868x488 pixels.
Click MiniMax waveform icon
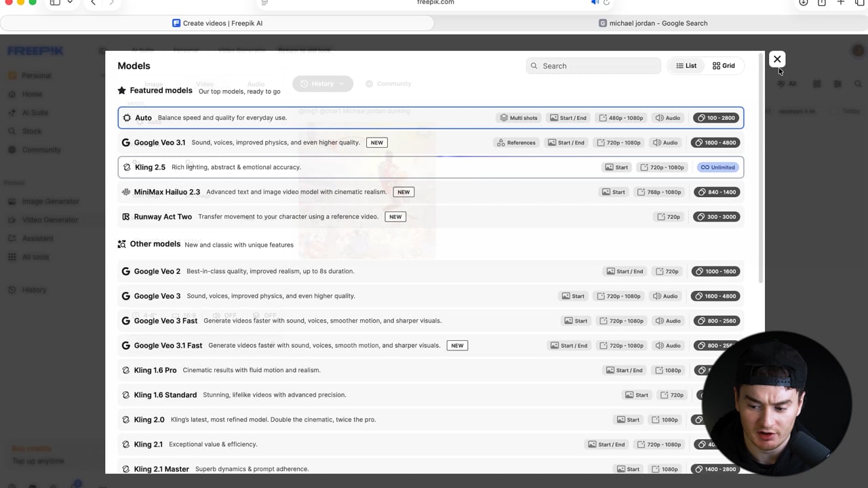(x=125, y=192)
